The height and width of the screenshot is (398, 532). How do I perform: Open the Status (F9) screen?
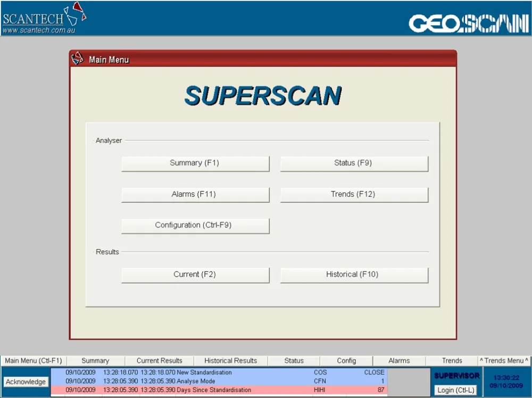(354, 164)
